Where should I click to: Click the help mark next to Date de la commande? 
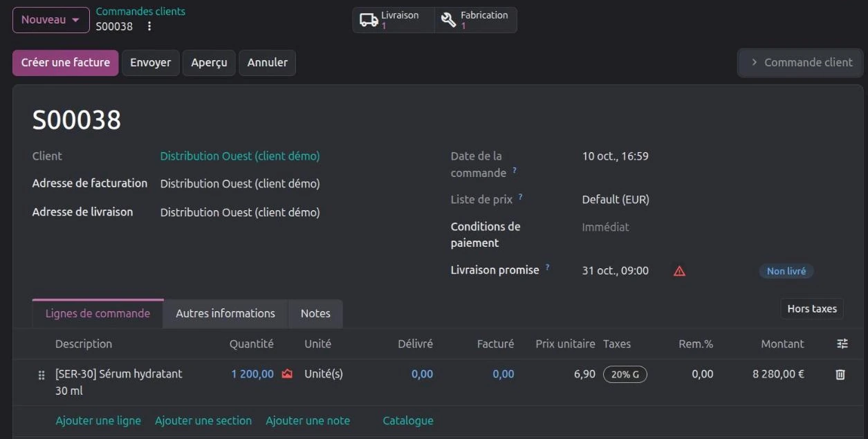tap(515, 170)
